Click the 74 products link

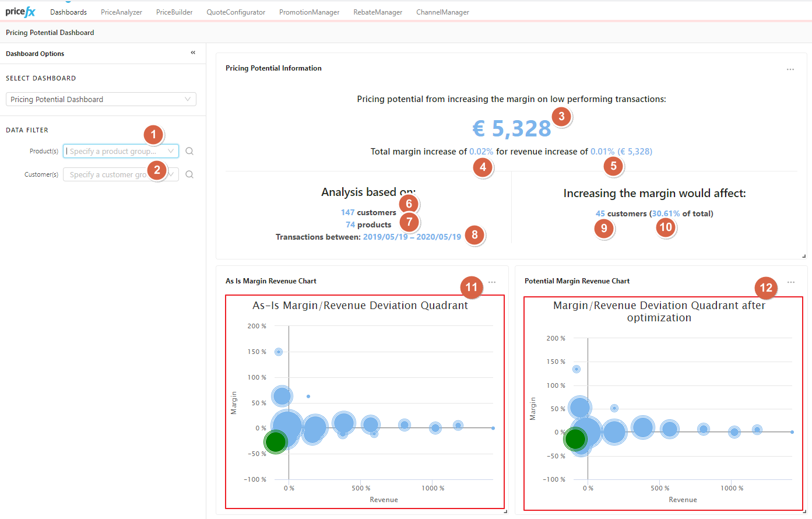350,225
